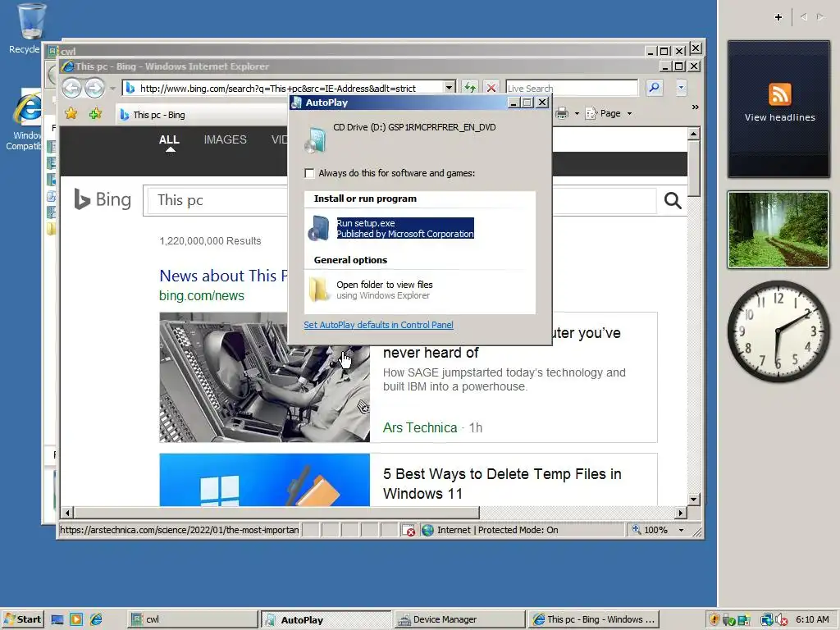Expand the address bar history dropdown
Screen dimensions: 840x630
tap(449, 87)
